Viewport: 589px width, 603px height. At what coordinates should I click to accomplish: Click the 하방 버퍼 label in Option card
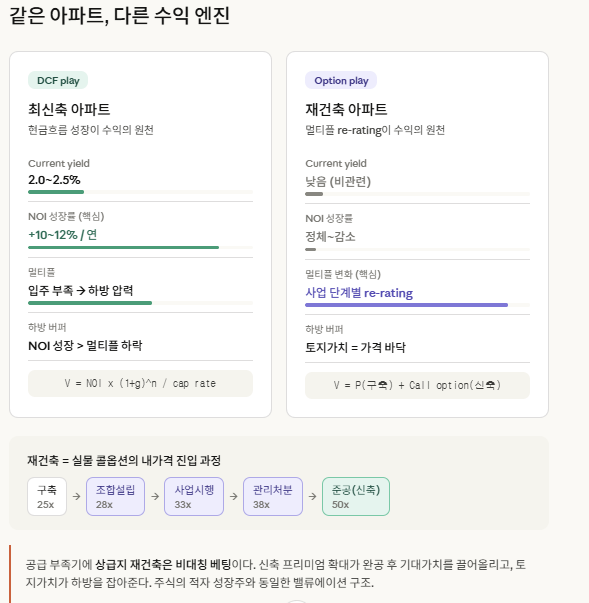point(324,329)
